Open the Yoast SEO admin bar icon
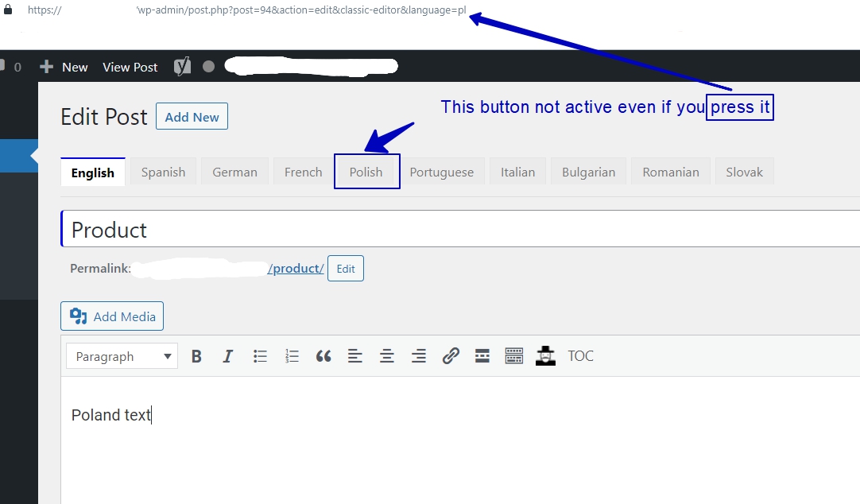 pyautogui.click(x=183, y=67)
